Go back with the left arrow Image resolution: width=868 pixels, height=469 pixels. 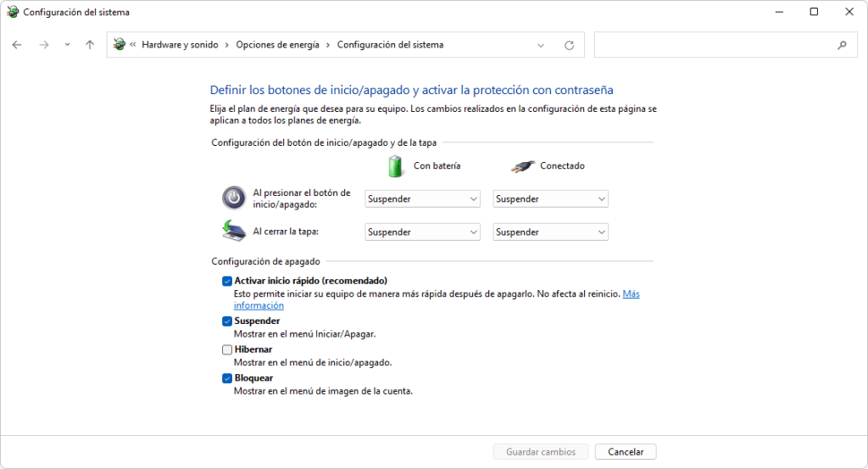click(17, 45)
